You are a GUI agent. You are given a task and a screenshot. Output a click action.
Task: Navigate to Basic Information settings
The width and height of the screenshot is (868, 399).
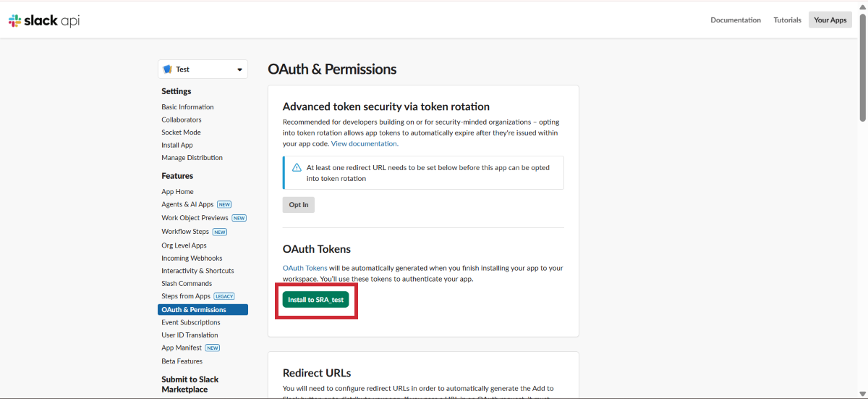pyautogui.click(x=187, y=107)
